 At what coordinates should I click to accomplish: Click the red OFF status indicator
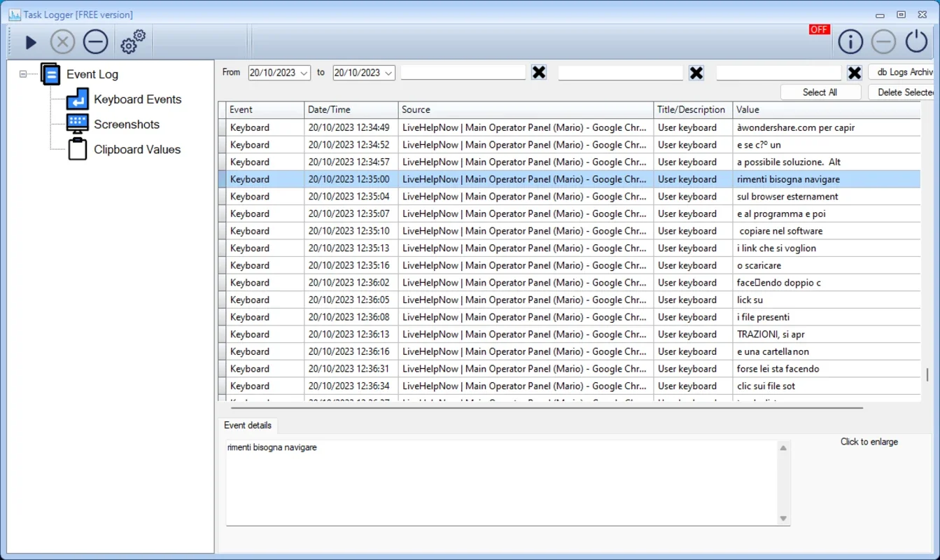(819, 29)
